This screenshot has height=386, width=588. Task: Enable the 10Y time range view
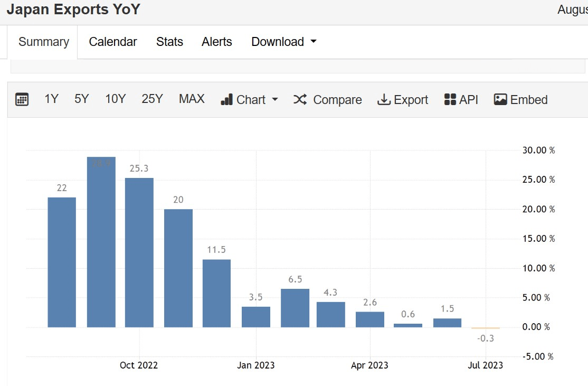pos(115,99)
